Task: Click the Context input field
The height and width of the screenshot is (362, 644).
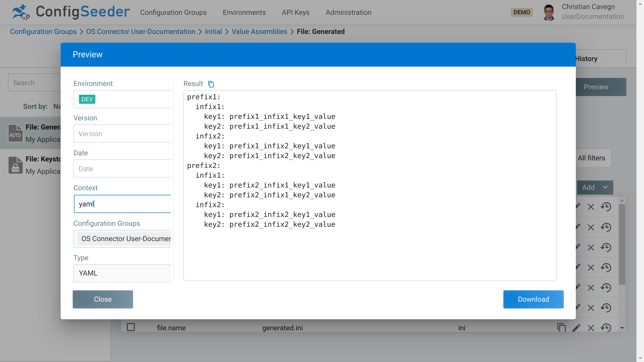Action: (x=123, y=204)
